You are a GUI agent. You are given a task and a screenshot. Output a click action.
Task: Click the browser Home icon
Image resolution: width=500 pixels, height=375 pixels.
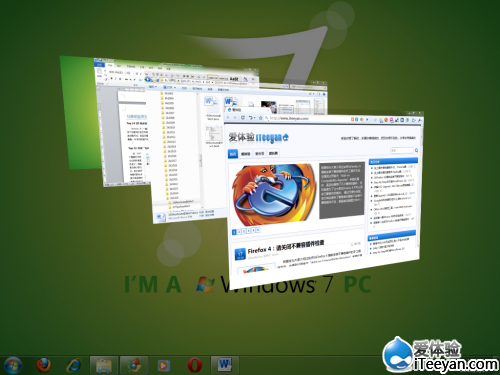pyautogui.click(x=260, y=118)
